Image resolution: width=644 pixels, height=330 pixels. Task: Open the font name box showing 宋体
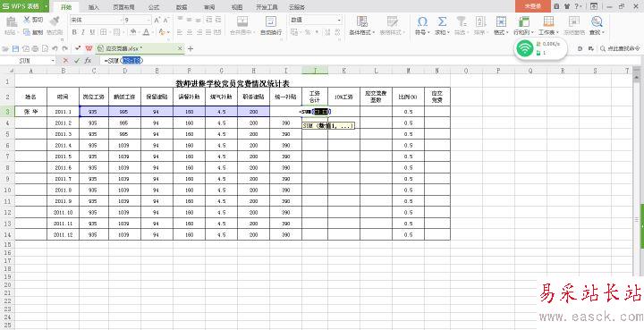click(x=97, y=20)
